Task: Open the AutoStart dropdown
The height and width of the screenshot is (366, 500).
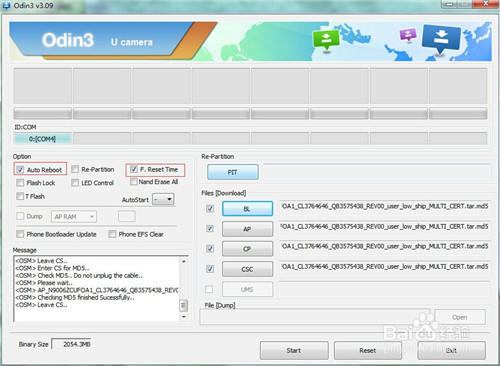Action: point(163,199)
